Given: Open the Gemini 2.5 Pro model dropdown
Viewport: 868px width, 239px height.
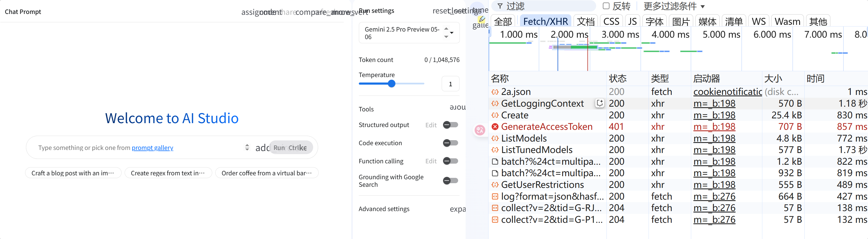Looking at the screenshot, I should (x=409, y=33).
